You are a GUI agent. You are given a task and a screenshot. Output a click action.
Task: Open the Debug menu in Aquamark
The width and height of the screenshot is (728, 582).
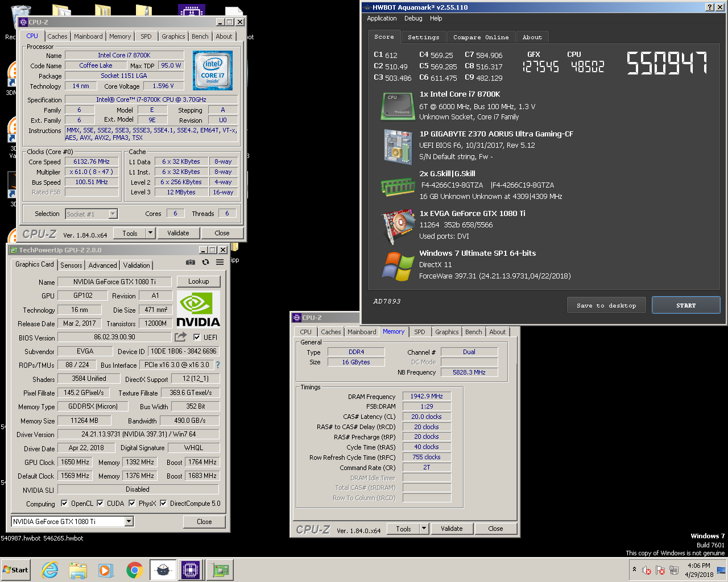(x=413, y=18)
